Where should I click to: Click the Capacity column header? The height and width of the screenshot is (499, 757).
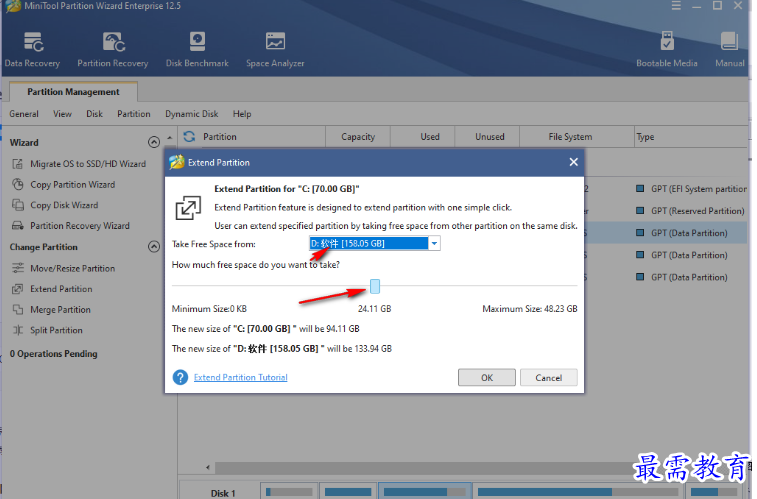(x=358, y=137)
